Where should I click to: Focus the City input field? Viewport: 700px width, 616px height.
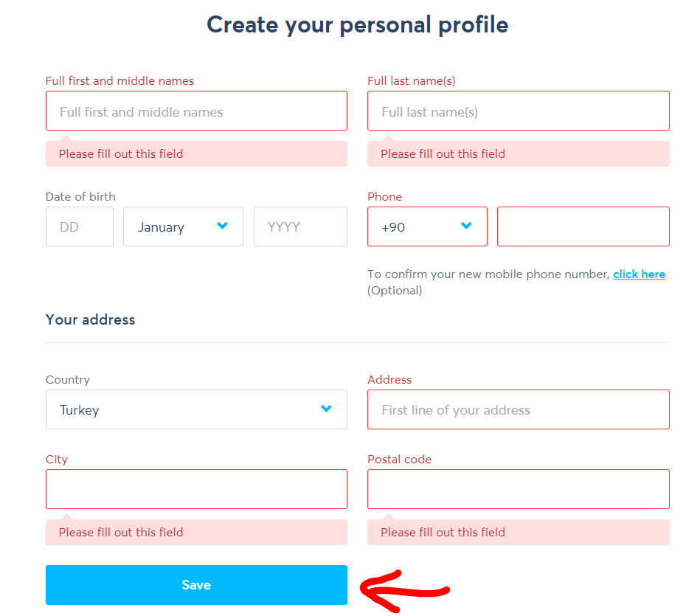(196, 489)
